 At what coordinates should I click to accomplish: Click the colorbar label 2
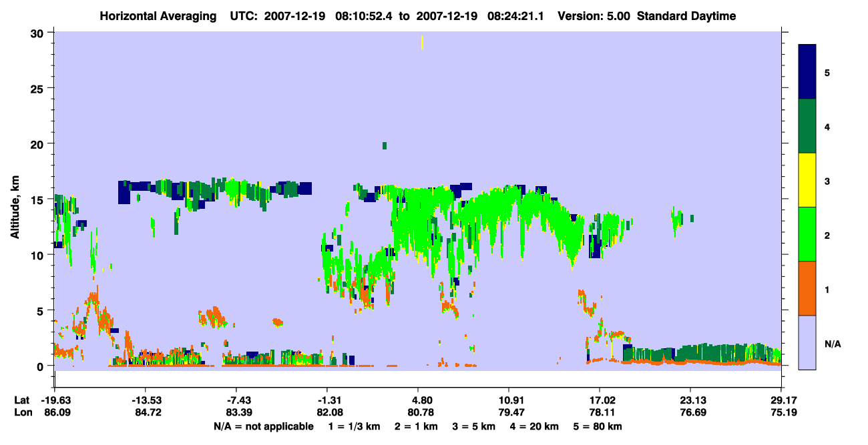[x=827, y=235]
